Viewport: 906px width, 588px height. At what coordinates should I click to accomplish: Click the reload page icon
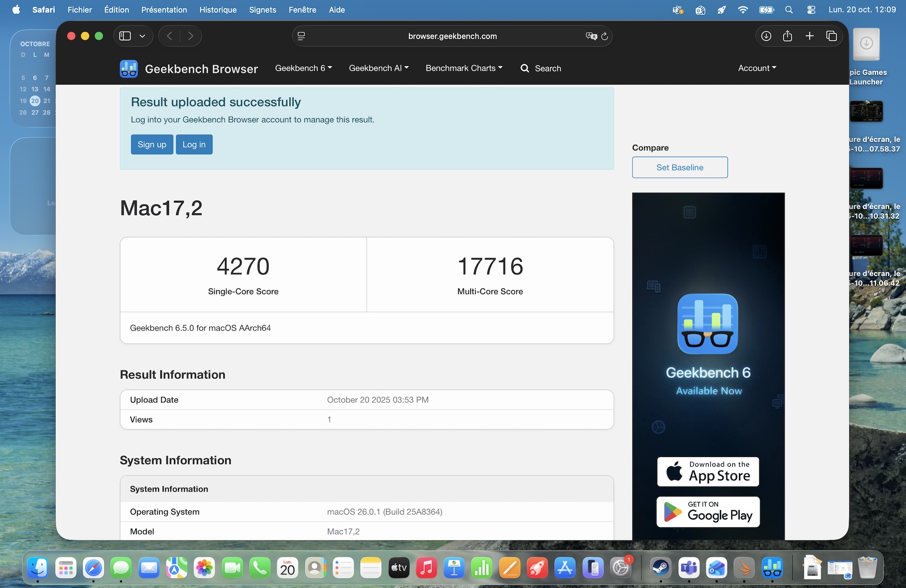point(604,36)
